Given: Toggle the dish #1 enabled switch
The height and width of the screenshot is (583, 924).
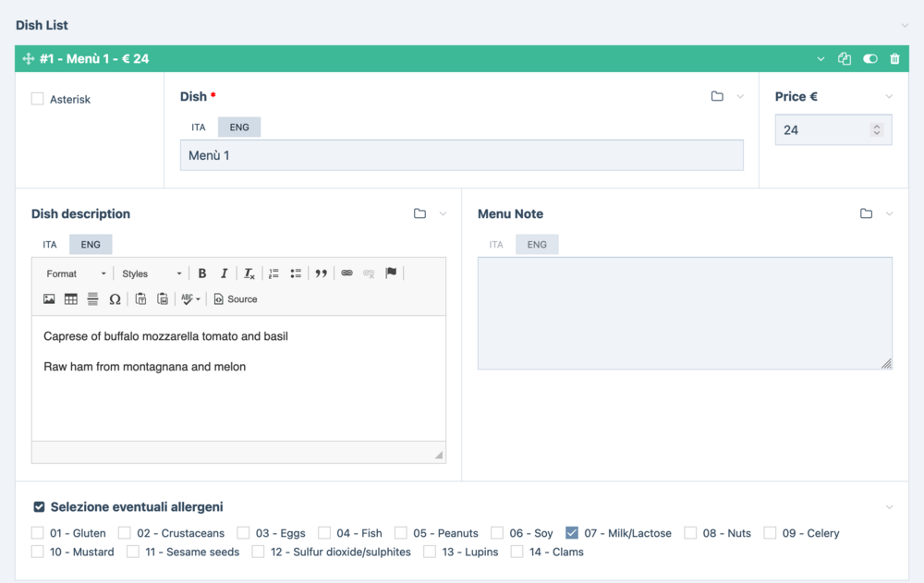Looking at the screenshot, I should coord(869,59).
